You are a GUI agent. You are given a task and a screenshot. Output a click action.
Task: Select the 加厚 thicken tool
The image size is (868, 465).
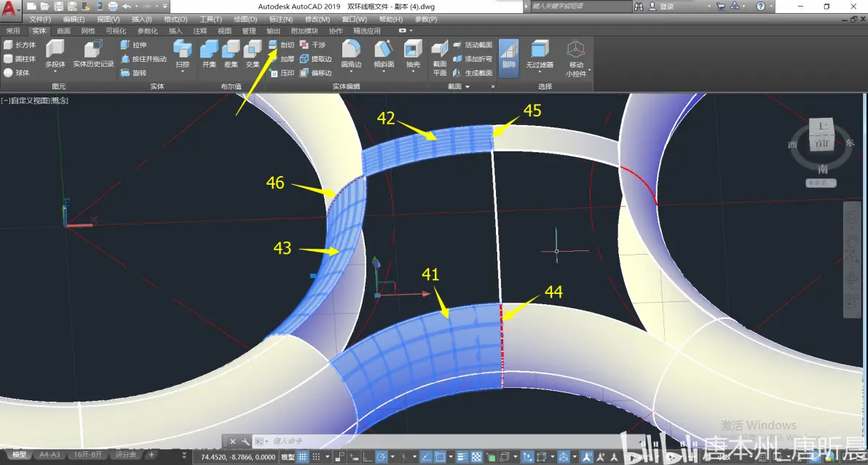pyautogui.click(x=282, y=59)
